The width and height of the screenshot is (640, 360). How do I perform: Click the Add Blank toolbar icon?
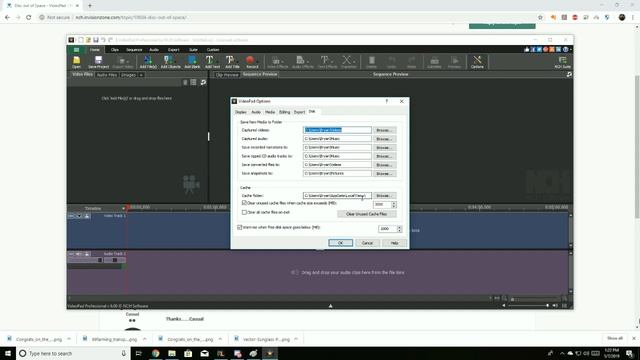(x=192, y=62)
